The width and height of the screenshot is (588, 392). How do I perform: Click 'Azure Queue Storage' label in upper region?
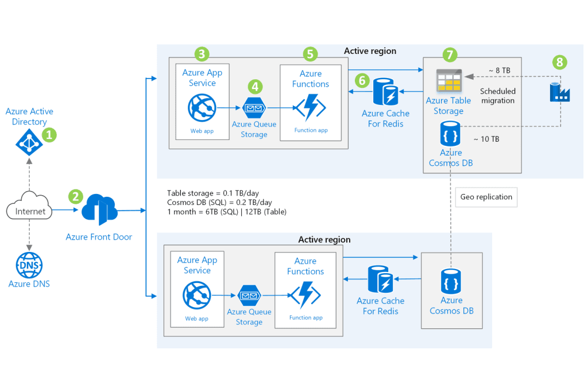pos(254,129)
